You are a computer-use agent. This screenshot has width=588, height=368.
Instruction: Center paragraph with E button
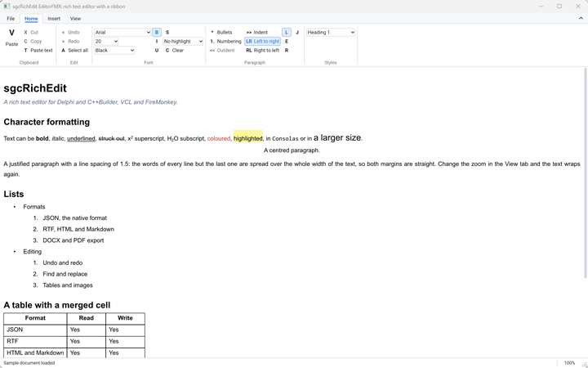point(287,42)
